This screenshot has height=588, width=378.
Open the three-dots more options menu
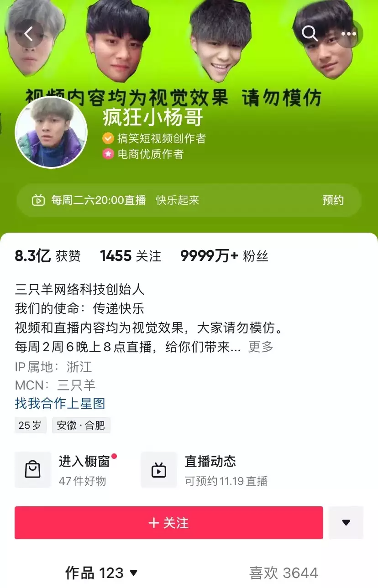349,34
